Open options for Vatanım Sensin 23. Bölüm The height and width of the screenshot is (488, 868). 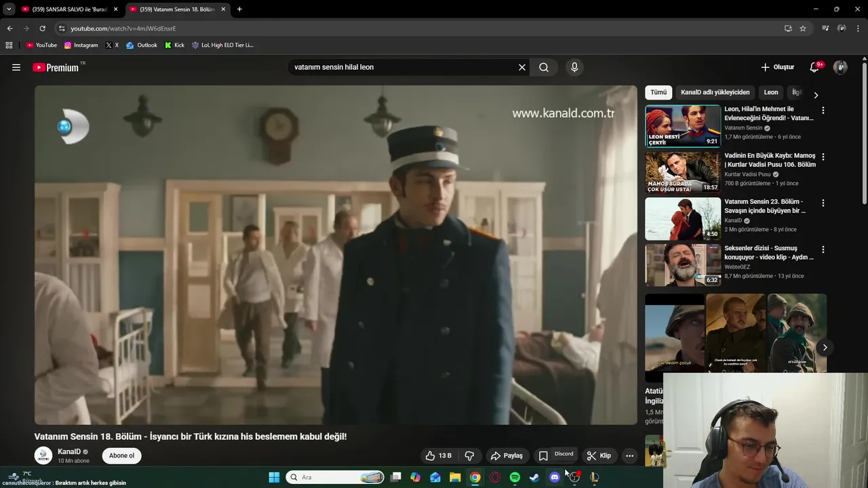click(x=823, y=203)
